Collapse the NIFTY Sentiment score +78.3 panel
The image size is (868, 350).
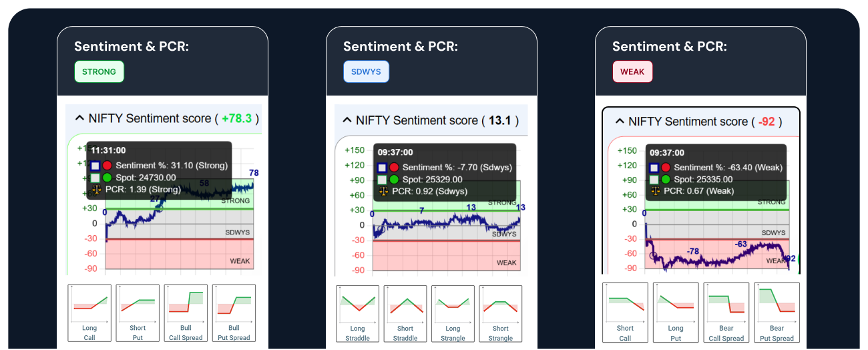click(79, 118)
